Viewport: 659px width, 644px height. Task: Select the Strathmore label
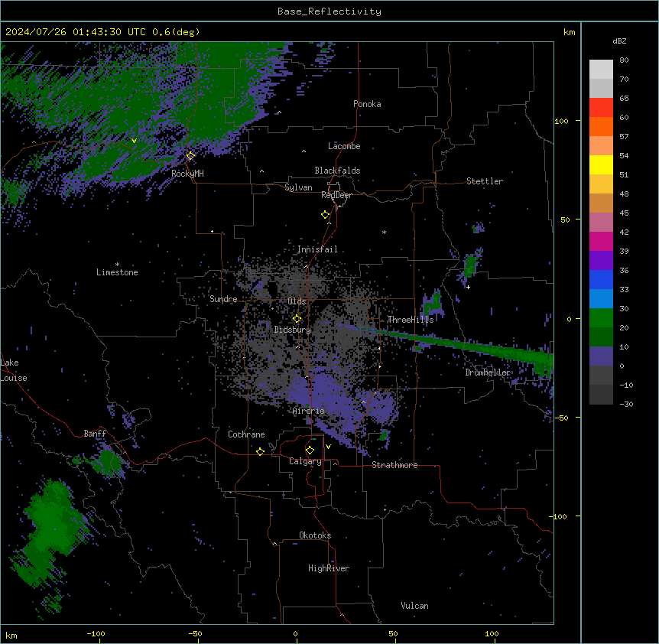click(x=394, y=465)
